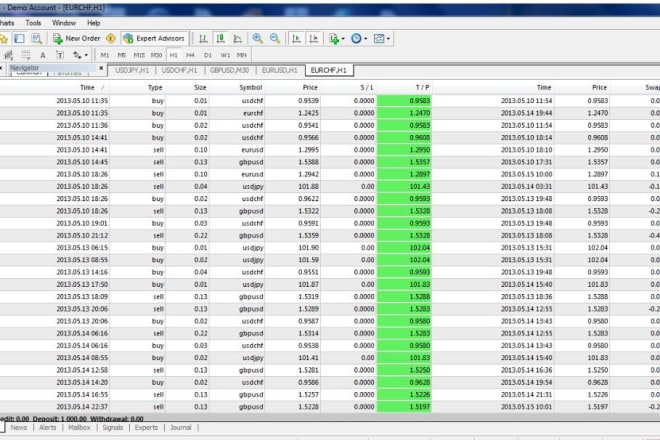
Task: Open the Help menu
Action: (x=93, y=23)
